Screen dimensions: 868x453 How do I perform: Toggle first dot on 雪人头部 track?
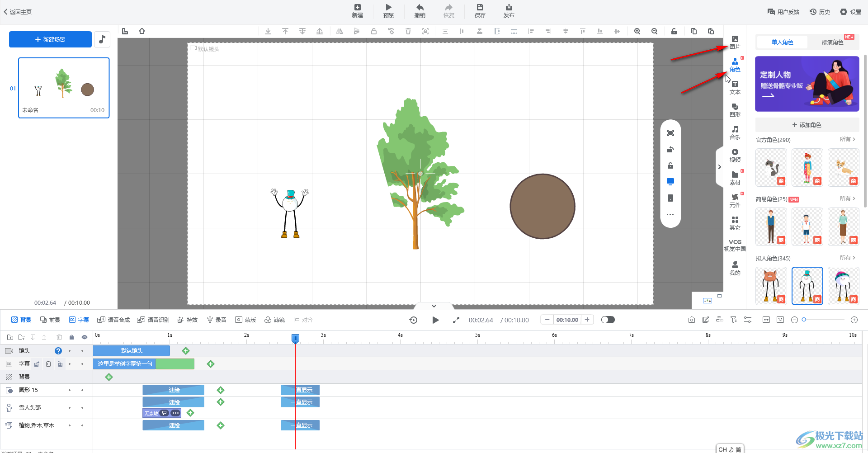coord(70,408)
